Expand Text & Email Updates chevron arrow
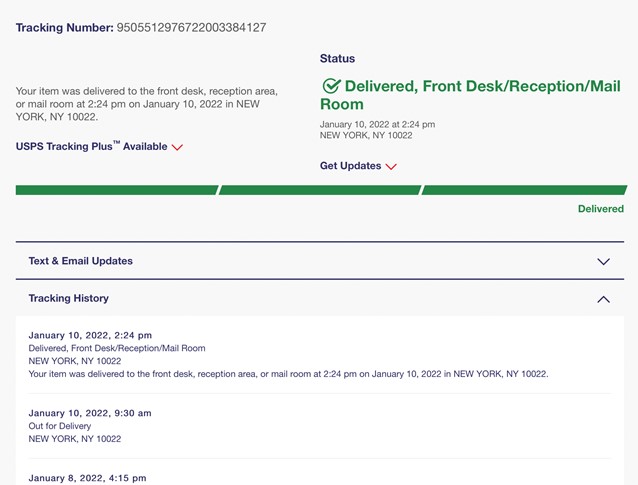The width and height of the screenshot is (638, 485). pyautogui.click(x=603, y=261)
